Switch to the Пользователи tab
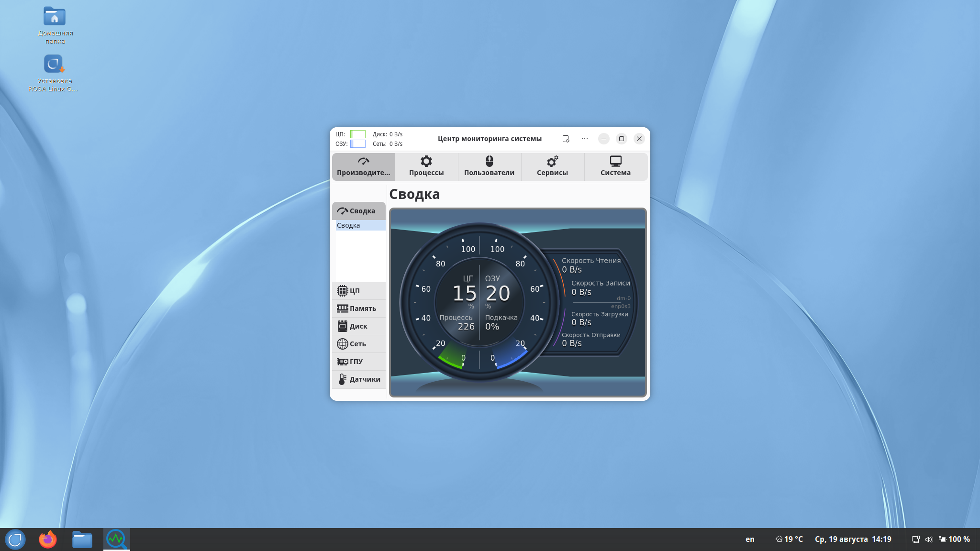Image resolution: width=980 pixels, height=551 pixels. (489, 166)
